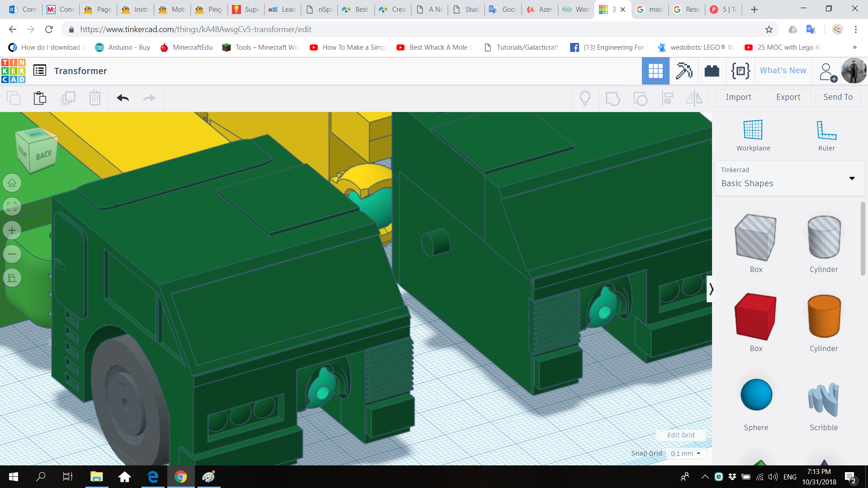
Task: Switch to the Resume search browser tab
Action: (687, 9)
